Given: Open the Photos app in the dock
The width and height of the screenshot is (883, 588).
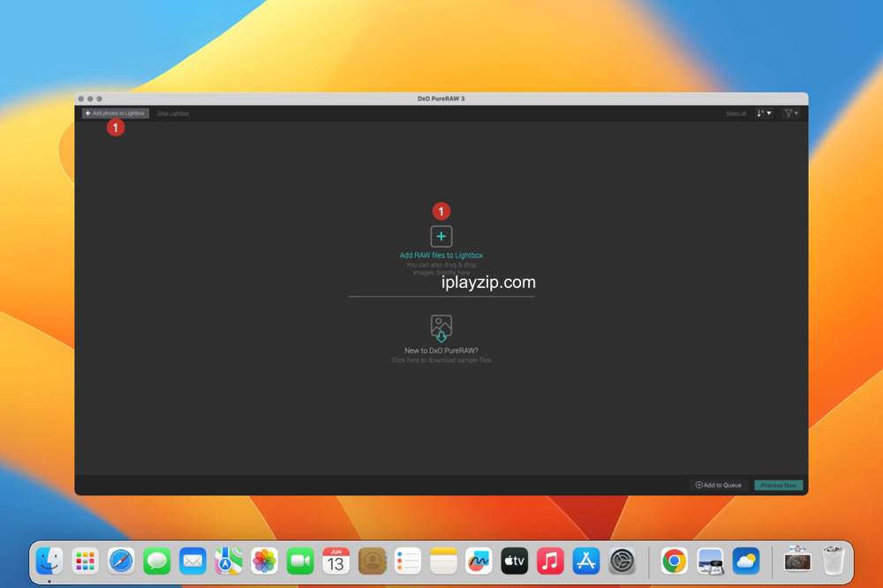Looking at the screenshot, I should pyautogui.click(x=264, y=561).
